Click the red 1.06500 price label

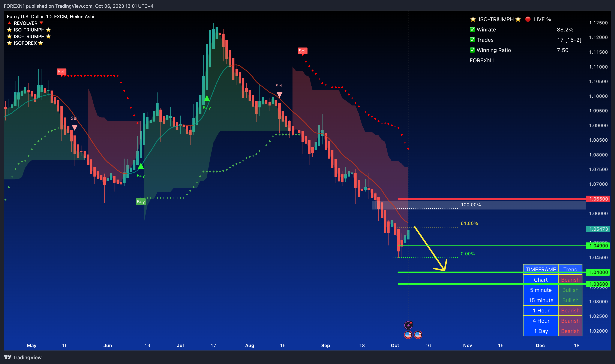coord(598,199)
